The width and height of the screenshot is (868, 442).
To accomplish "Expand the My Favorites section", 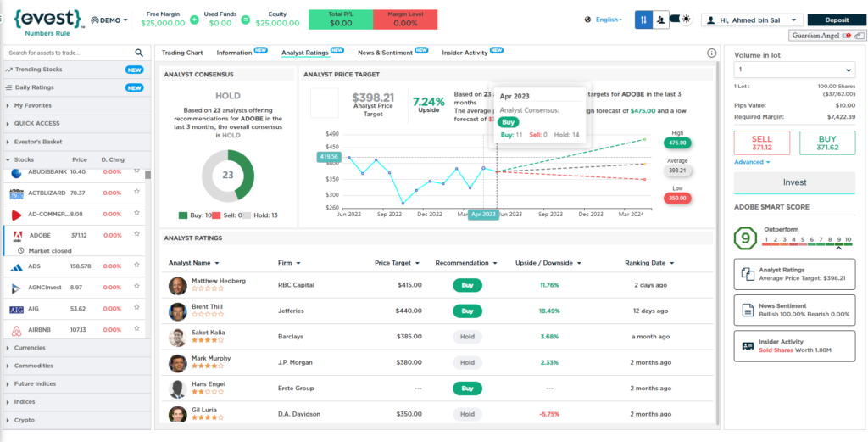I will (x=77, y=105).
